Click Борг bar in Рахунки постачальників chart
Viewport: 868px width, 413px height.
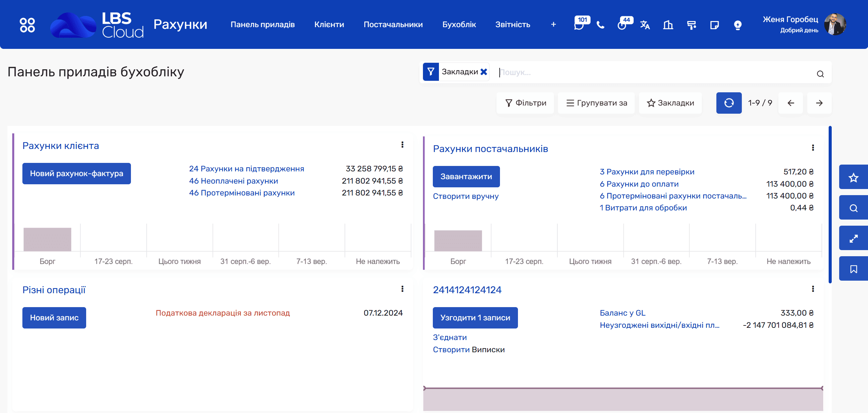tap(458, 241)
